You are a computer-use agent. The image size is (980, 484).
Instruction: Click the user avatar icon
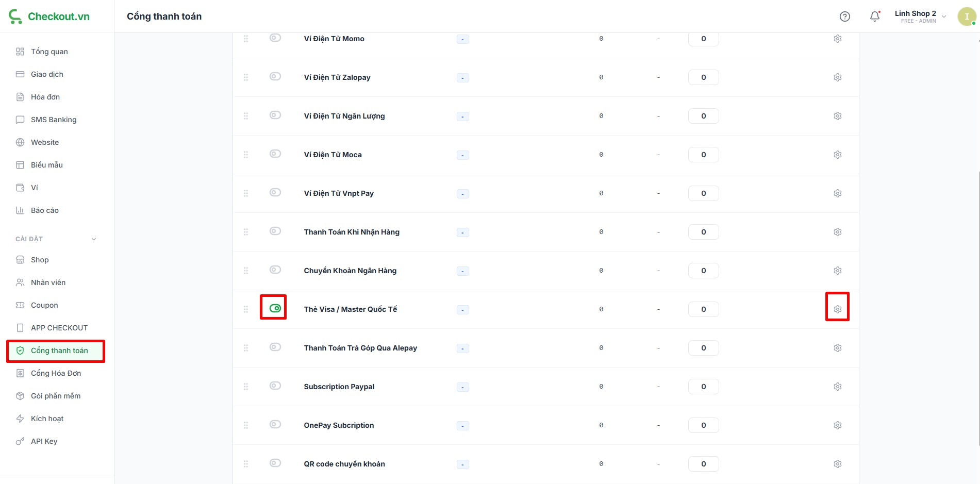[967, 16]
